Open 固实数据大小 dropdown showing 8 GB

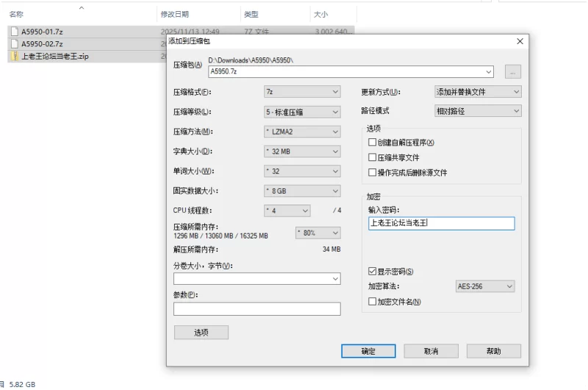coord(302,191)
